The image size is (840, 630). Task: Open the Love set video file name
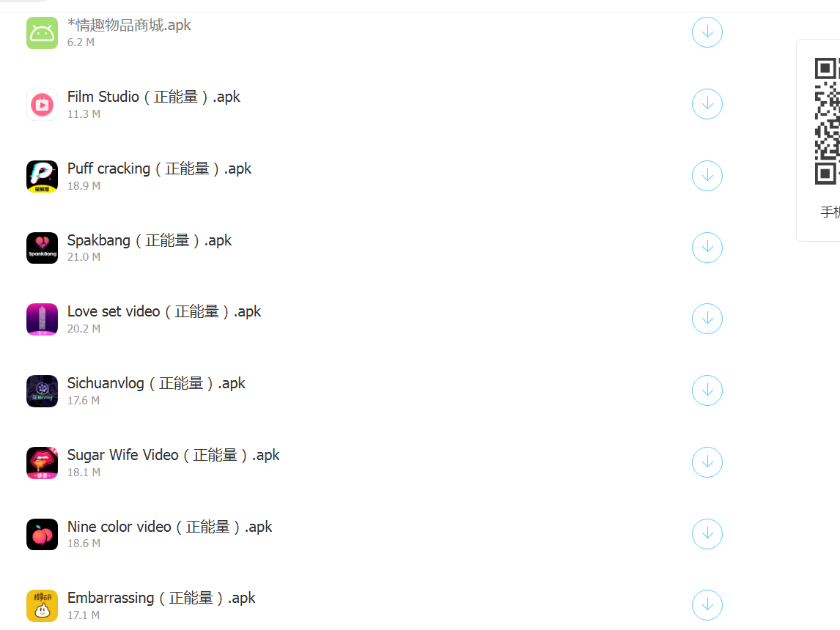pyautogui.click(x=164, y=311)
